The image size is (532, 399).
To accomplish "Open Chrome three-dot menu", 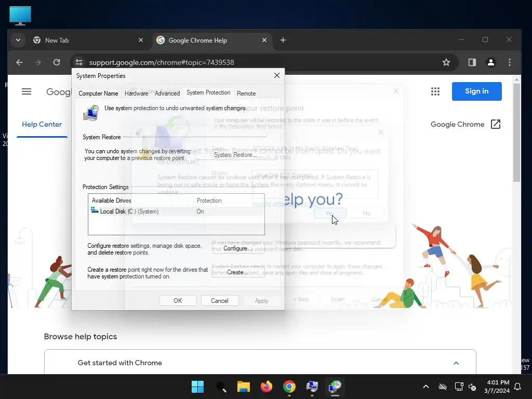I will pyautogui.click(x=510, y=62).
